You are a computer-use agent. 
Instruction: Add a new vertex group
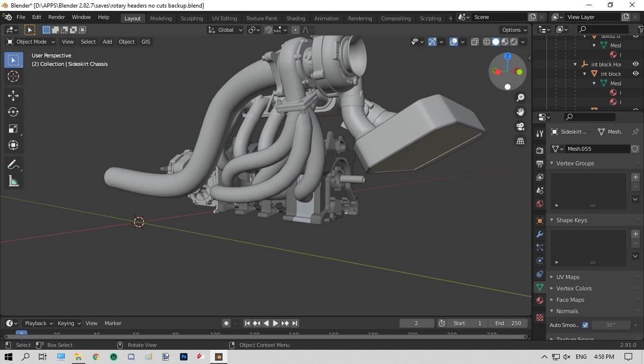pos(635,177)
